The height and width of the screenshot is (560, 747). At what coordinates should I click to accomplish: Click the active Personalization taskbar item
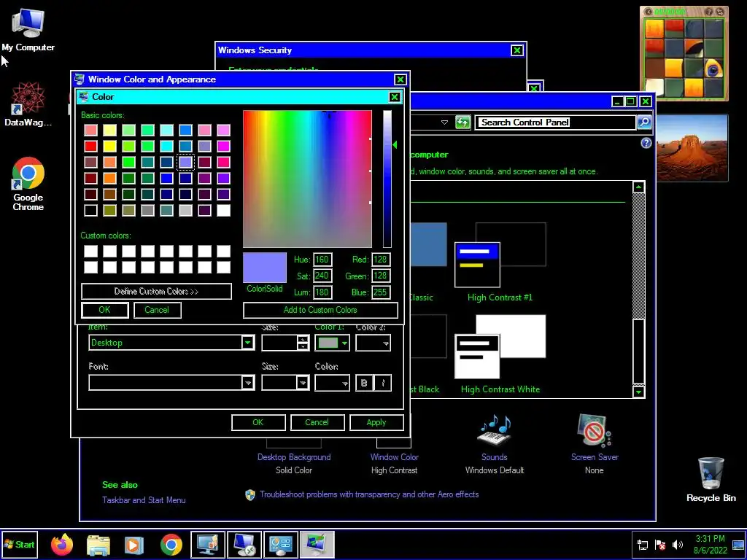click(317, 544)
